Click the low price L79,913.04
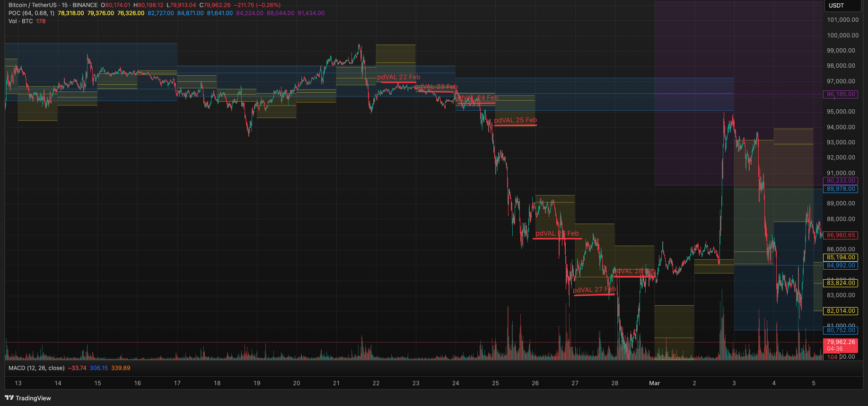 point(181,5)
